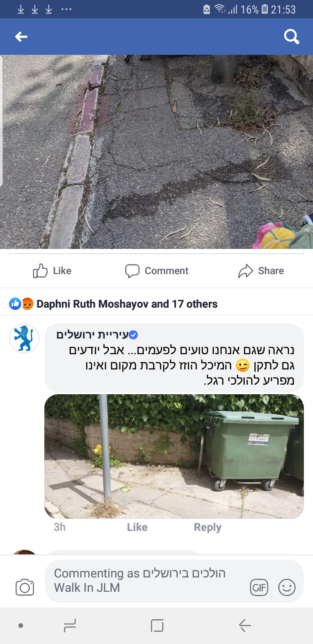Screen dimensions: 313x644
Task: Open the emoji smiley picker
Action: coord(287,588)
